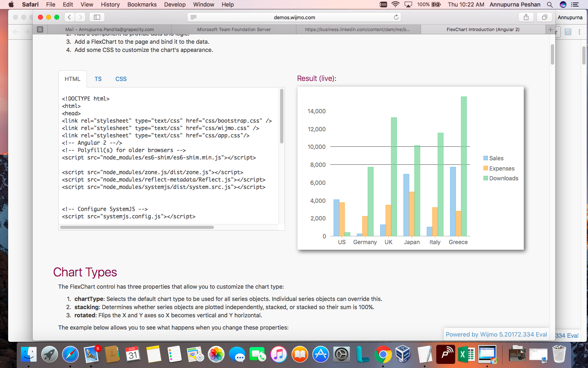The height and width of the screenshot is (368, 588).
Task: Click the demos.wijmo.com address bar
Action: click(x=294, y=17)
